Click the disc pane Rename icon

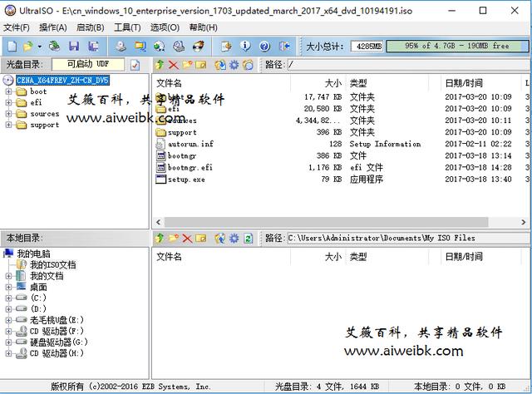tap(200, 65)
